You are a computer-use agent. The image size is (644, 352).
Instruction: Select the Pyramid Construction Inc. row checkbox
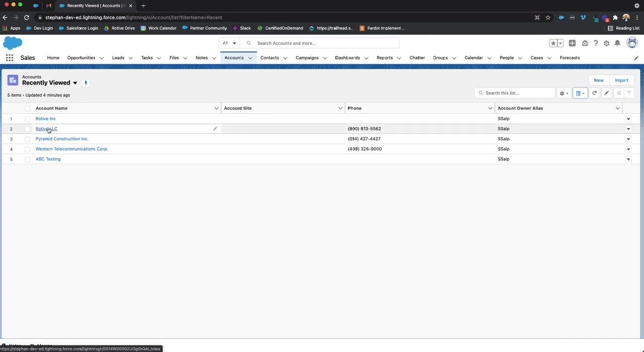click(x=28, y=139)
